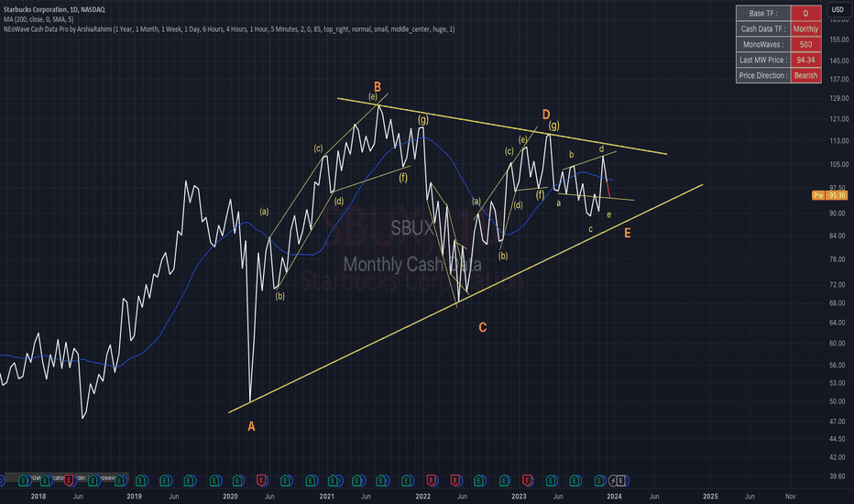This screenshot has height=504, width=854.
Task: Click the red earnings marker from spring 2018
Action: click(69, 480)
